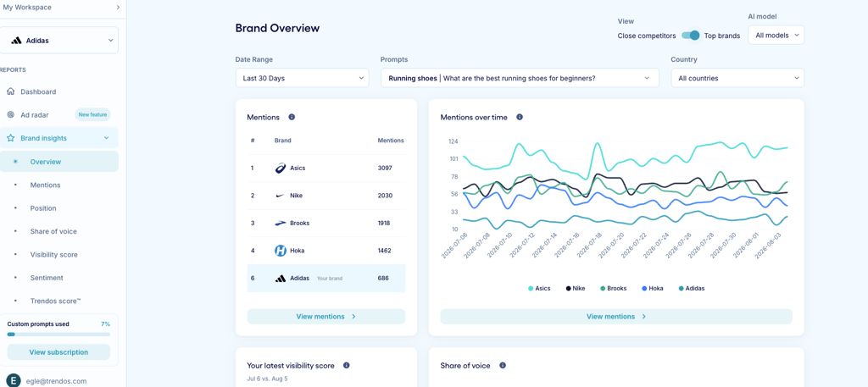
Task: Click the Hoka row in mentions table
Action: [326, 251]
